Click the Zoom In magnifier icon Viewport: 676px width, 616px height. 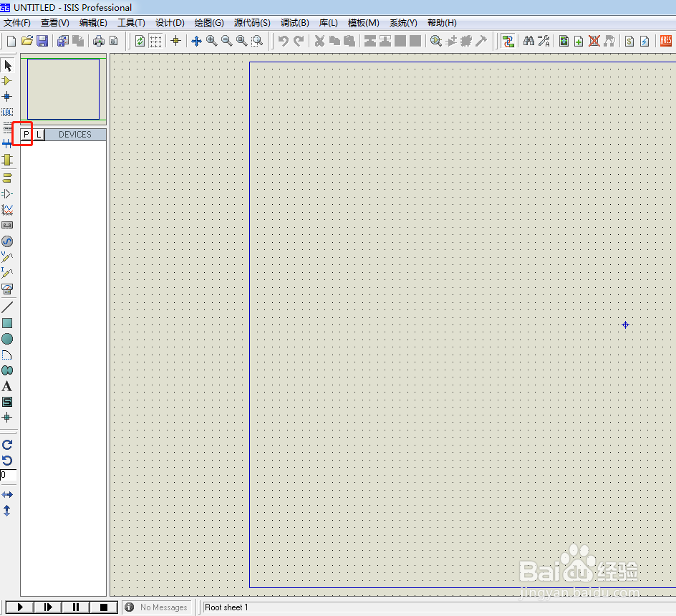pos(212,41)
